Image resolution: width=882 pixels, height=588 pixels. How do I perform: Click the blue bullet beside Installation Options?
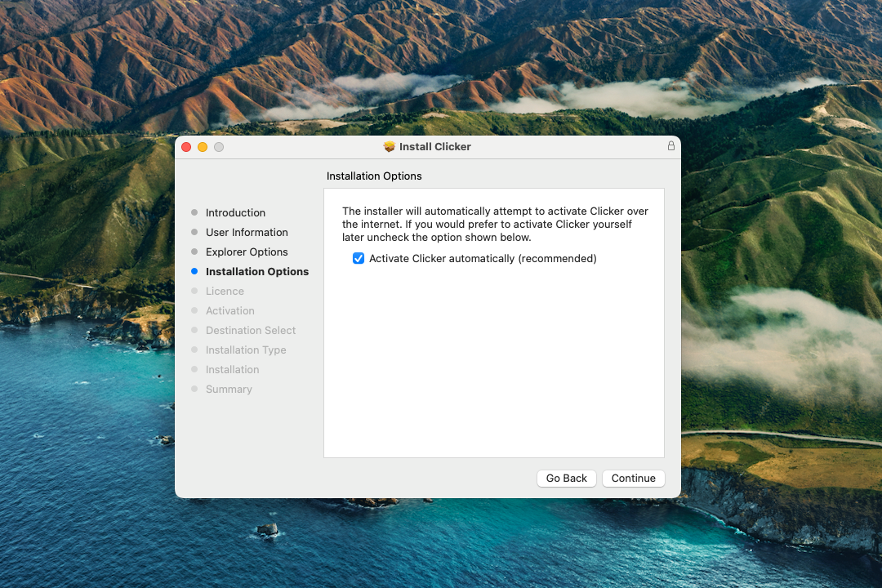tap(194, 271)
